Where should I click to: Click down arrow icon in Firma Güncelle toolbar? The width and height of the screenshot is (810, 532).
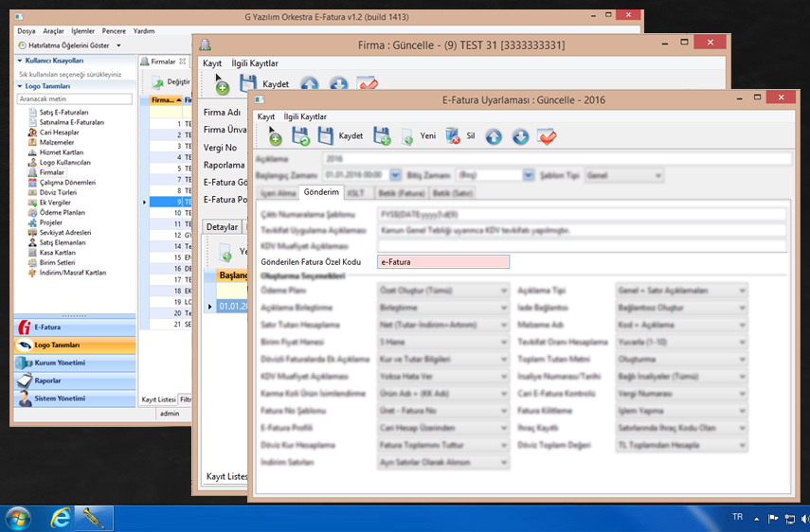pyautogui.click(x=338, y=83)
